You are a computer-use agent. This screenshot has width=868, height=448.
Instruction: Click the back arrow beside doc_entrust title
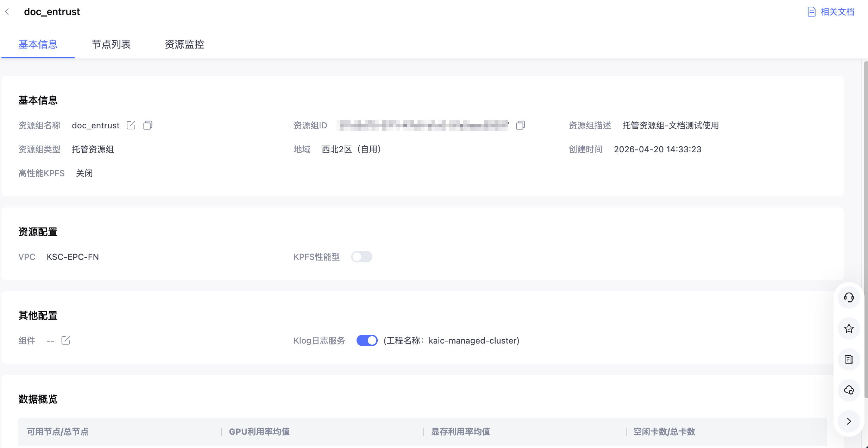pos(7,12)
